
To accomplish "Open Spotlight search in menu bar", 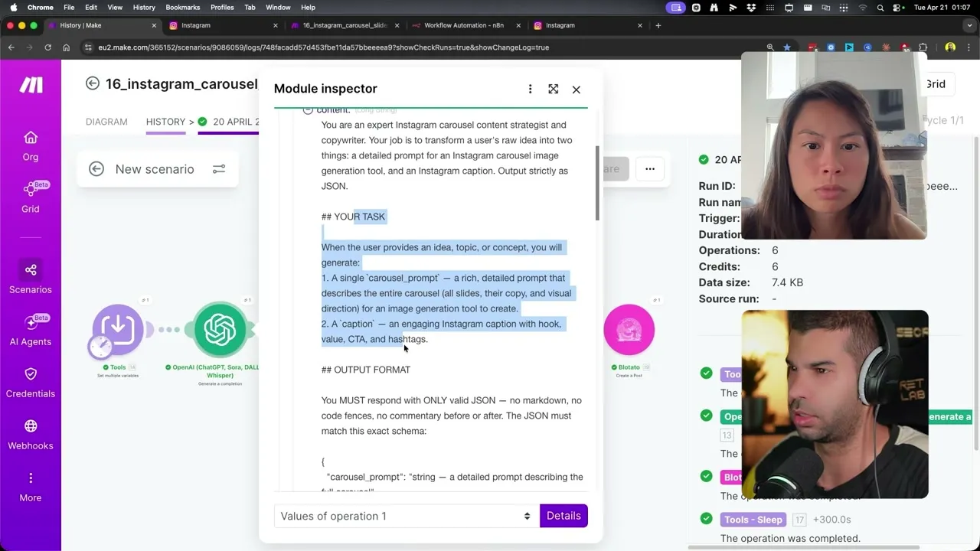I will click(x=880, y=8).
